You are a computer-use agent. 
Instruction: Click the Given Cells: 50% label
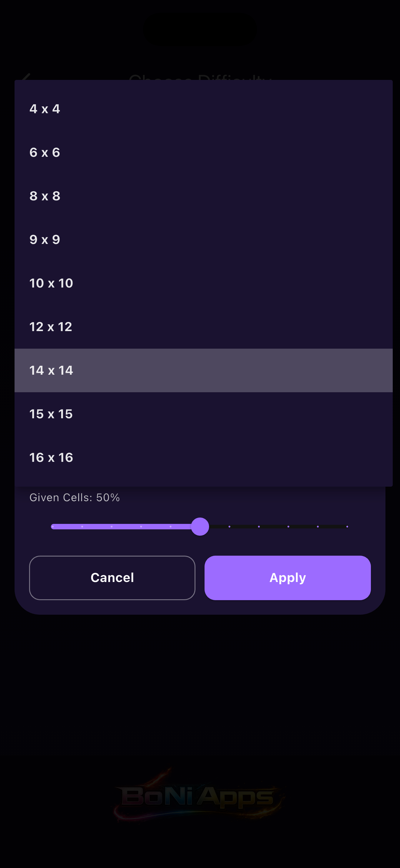pyautogui.click(x=75, y=497)
